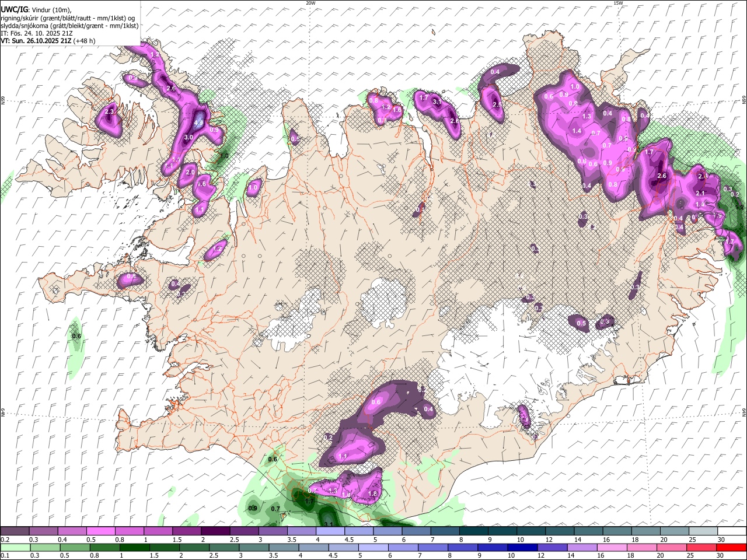Select the darkest green 1 swatch in the rain legend
The width and height of the screenshot is (747, 560).
tap(135, 548)
